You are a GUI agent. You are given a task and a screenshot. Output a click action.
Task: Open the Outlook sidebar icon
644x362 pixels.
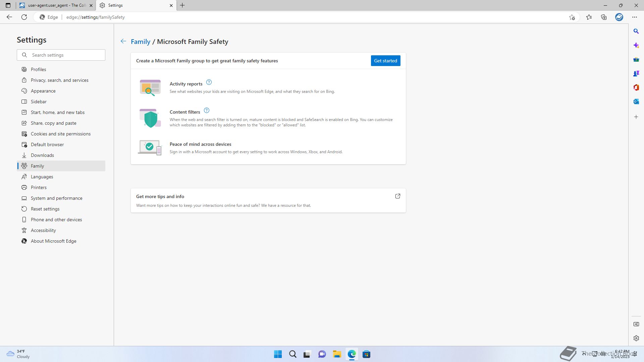636,102
